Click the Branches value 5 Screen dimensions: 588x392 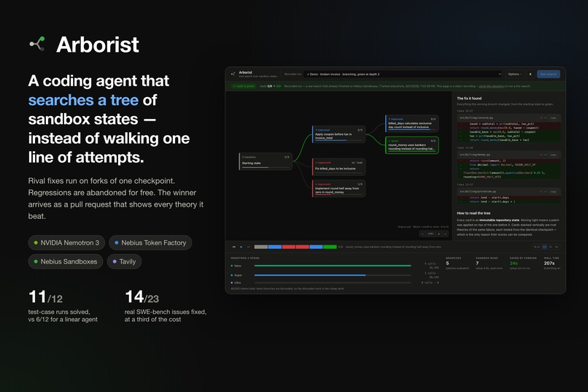pos(447,264)
